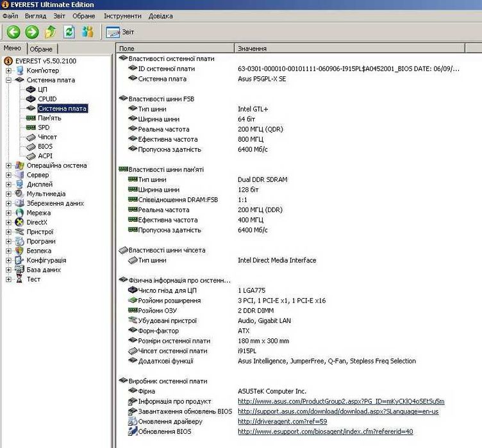Switch to the Меню tab
The image size is (482, 448).
12,48
